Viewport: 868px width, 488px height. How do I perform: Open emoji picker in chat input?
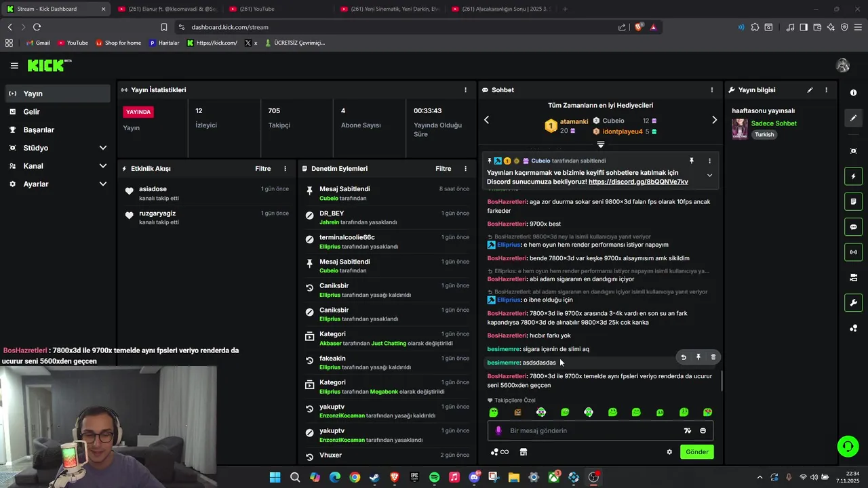pos(703,430)
